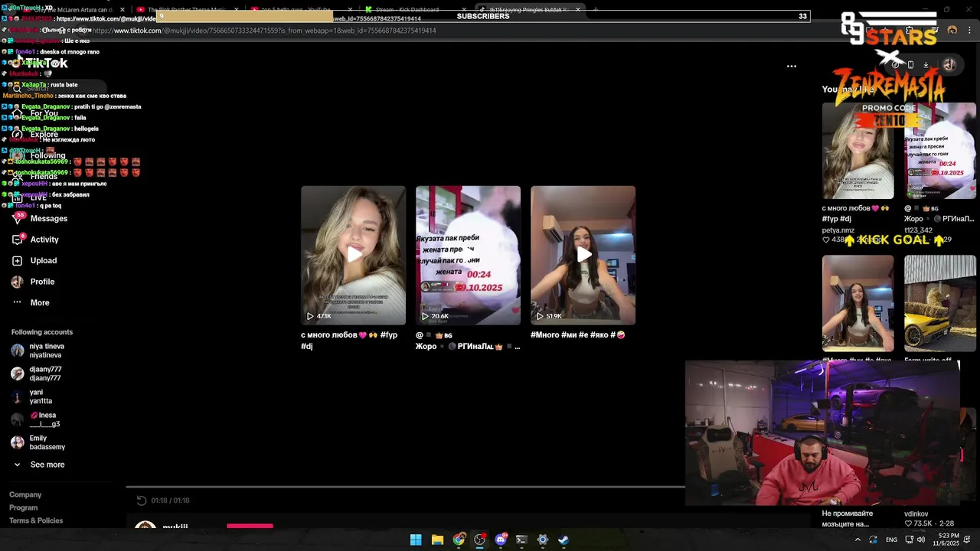Screen dimensions: 980x551
Task: Open caption 'с много любов #fyp #dj'
Action: pos(349,341)
